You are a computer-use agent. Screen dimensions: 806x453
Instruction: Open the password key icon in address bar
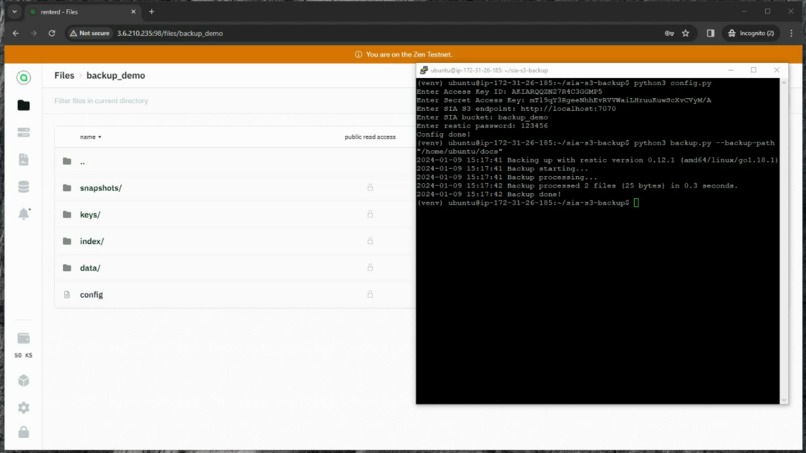pos(669,33)
